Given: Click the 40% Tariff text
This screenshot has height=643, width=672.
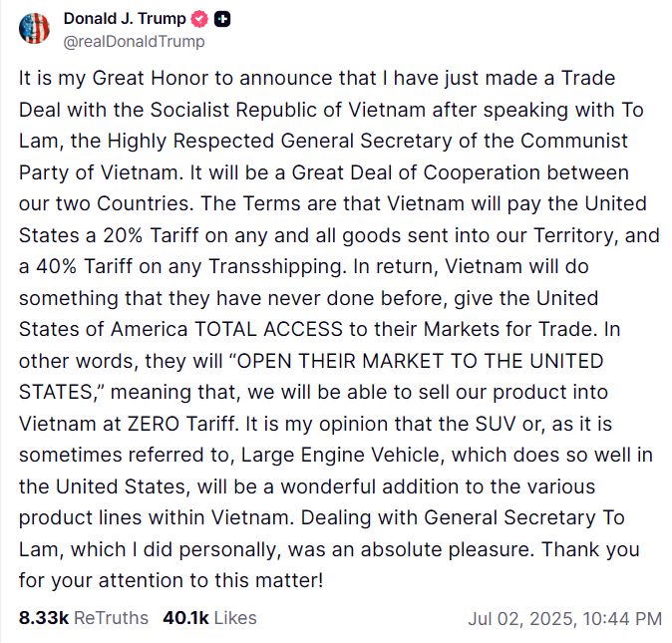Looking at the screenshot, I should (84, 266).
